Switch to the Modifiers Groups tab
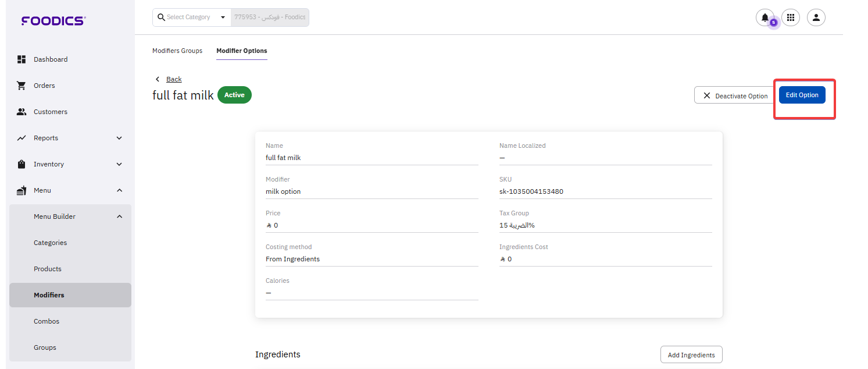Viewport: 868px width, 369px height. click(x=177, y=51)
